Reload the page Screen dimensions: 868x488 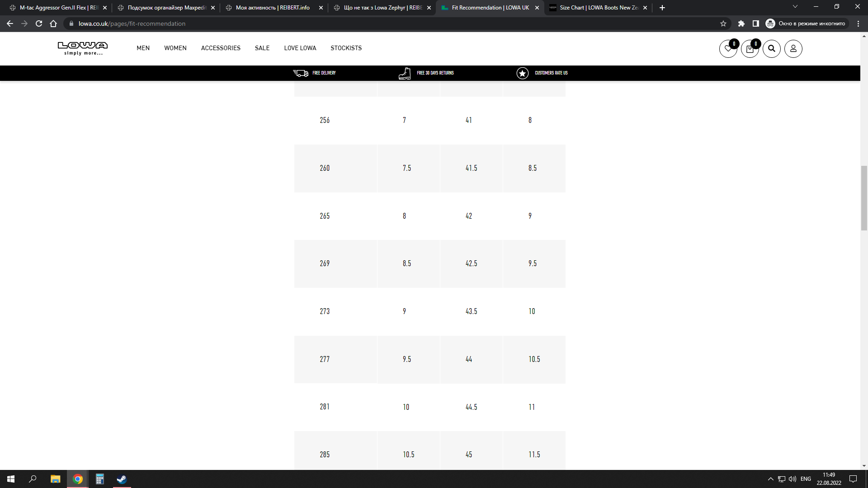pos(39,23)
